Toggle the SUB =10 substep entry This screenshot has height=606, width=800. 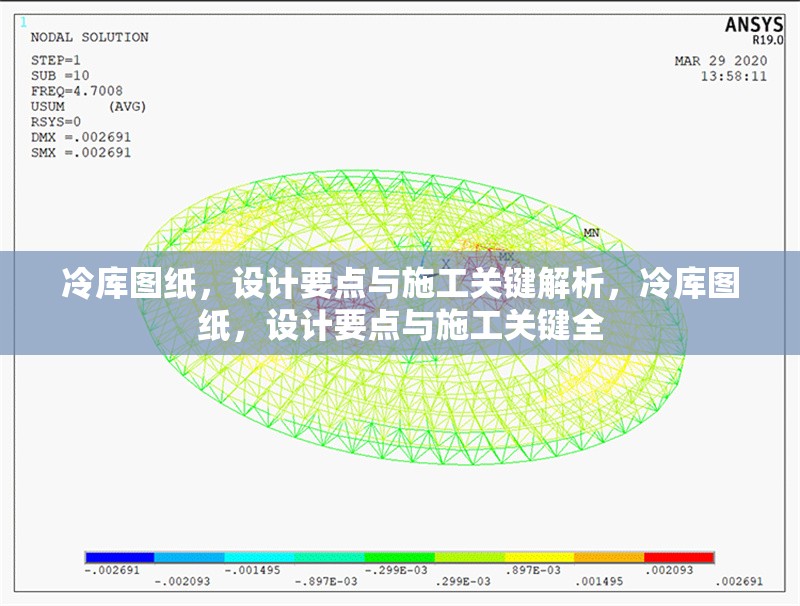pyautogui.click(x=58, y=73)
